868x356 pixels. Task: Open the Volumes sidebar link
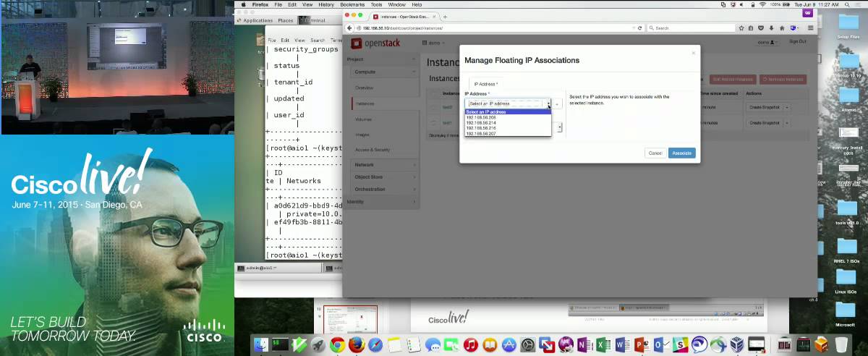click(x=364, y=119)
